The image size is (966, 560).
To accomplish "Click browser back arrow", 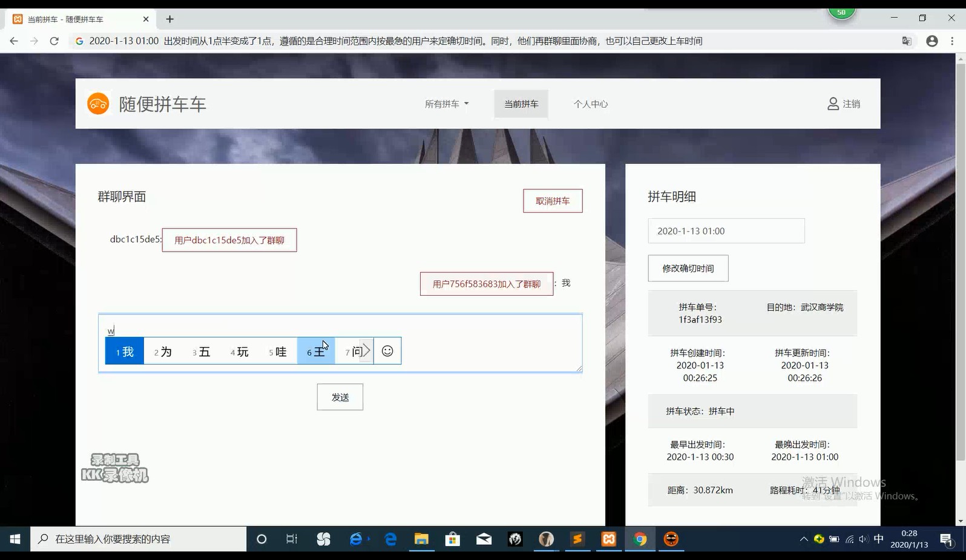I will pos(14,41).
